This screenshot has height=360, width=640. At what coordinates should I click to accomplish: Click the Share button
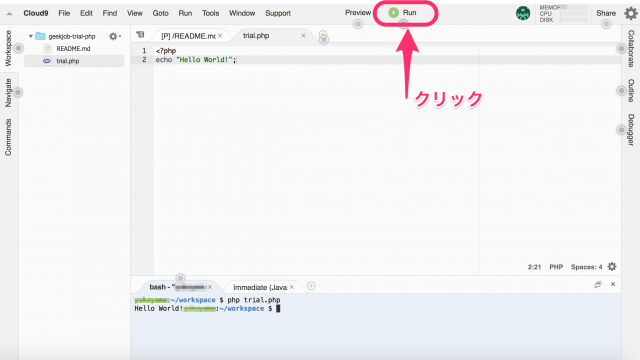pyautogui.click(x=606, y=13)
